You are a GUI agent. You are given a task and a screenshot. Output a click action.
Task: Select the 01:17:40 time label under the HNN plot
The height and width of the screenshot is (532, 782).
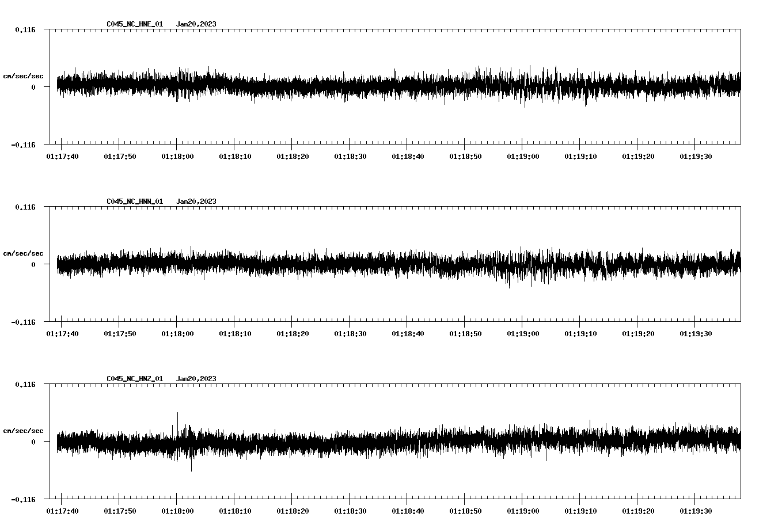[x=62, y=334]
